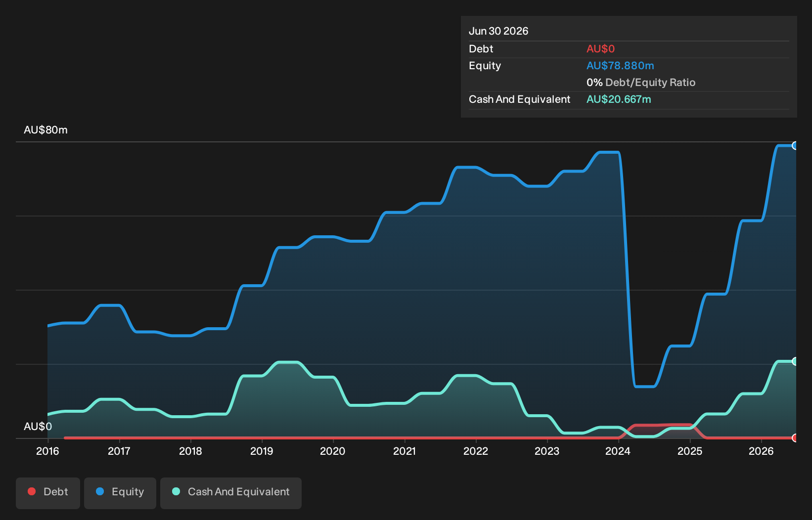Click the teal Cash And Equivalent legend dot

[x=176, y=491]
